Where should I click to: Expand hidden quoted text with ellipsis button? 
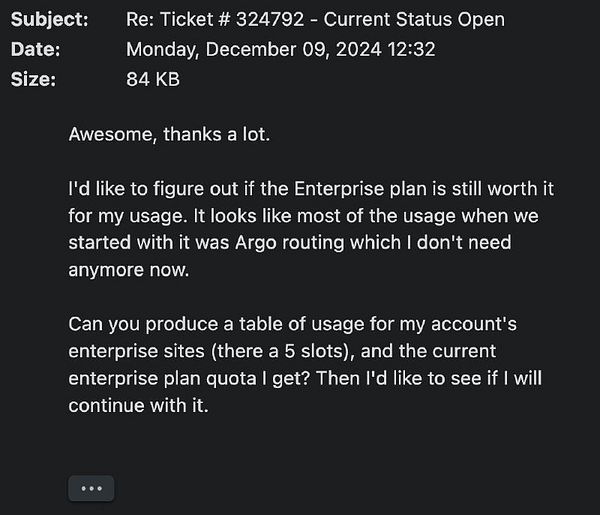pyautogui.click(x=91, y=488)
